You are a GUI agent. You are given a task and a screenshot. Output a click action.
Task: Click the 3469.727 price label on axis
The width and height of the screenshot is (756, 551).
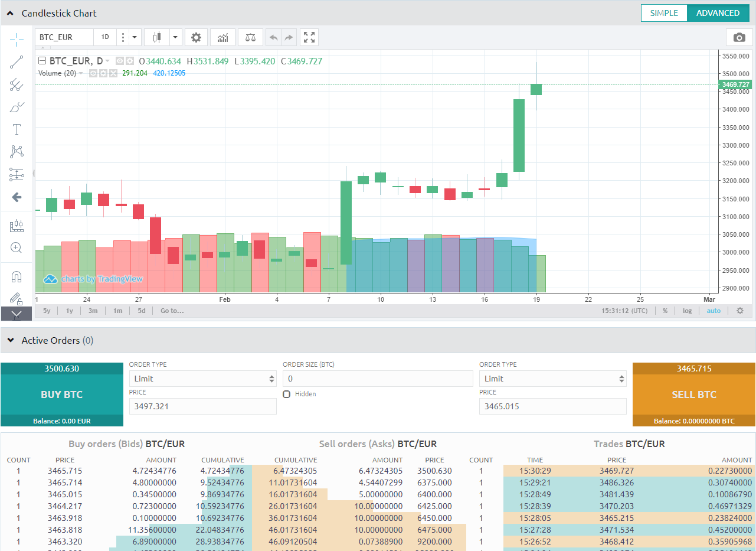click(x=735, y=84)
